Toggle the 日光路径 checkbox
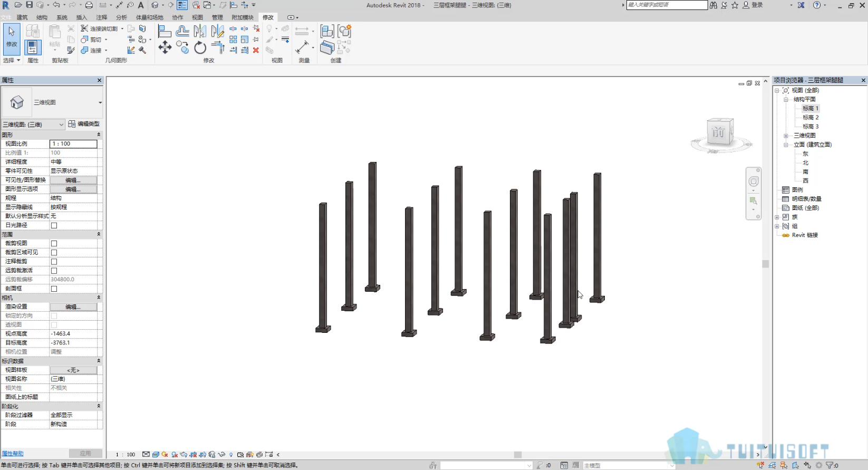 coord(54,225)
